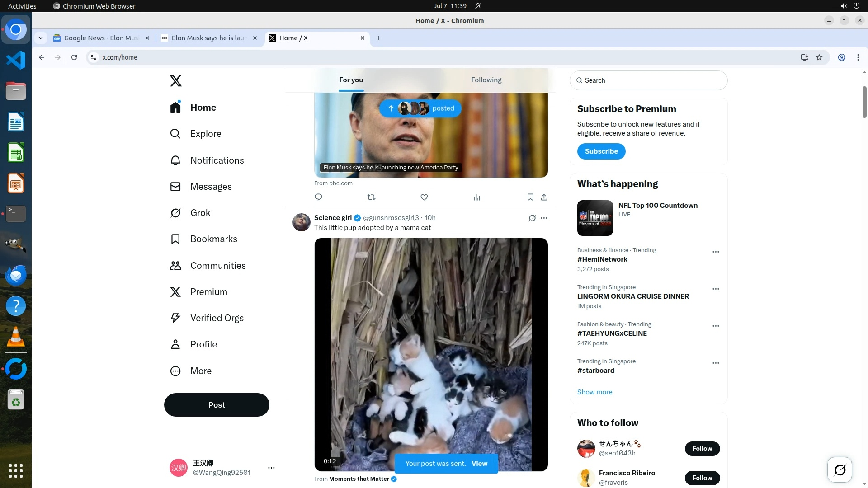Click the reply icon under BBC post
868x488 pixels.
tap(318, 197)
